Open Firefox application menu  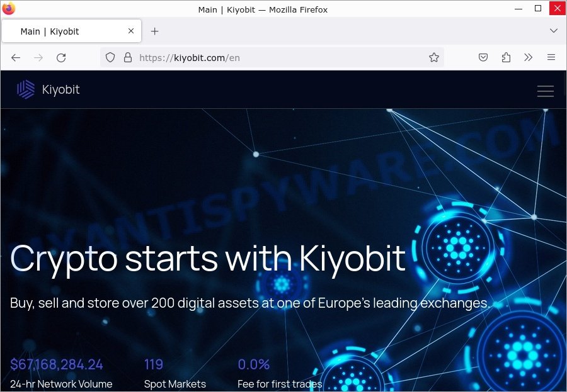(551, 57)
